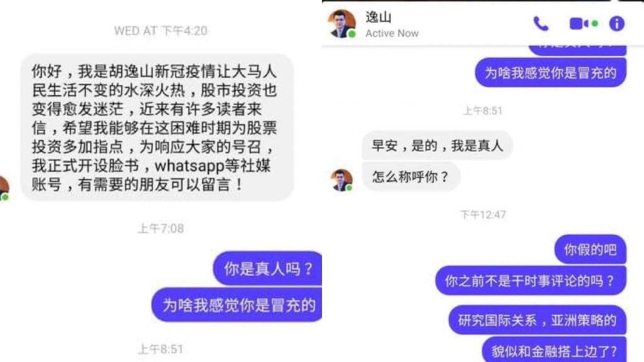Open the conversation info icon
Screen dimensions: 644x362
616,24
